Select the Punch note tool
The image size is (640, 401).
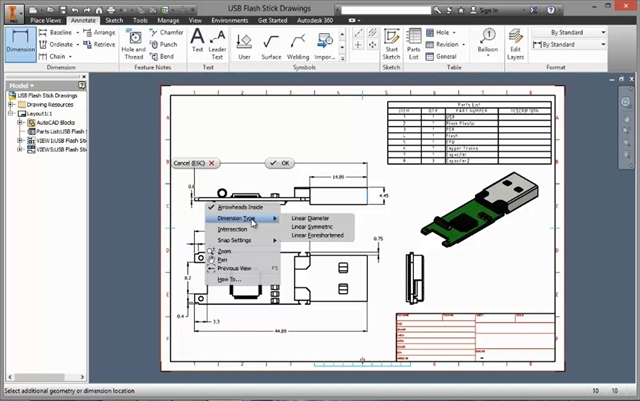164,44
